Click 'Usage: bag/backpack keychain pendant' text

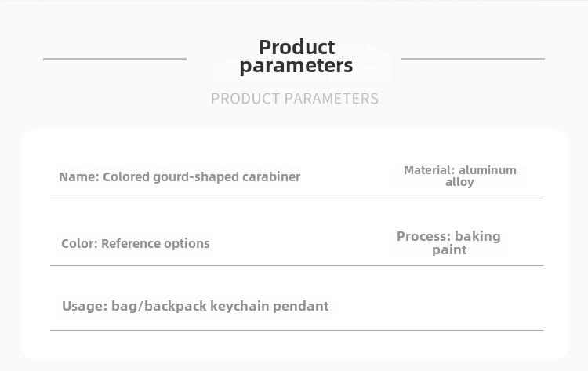pyautogui.click(x=195, y=306)
